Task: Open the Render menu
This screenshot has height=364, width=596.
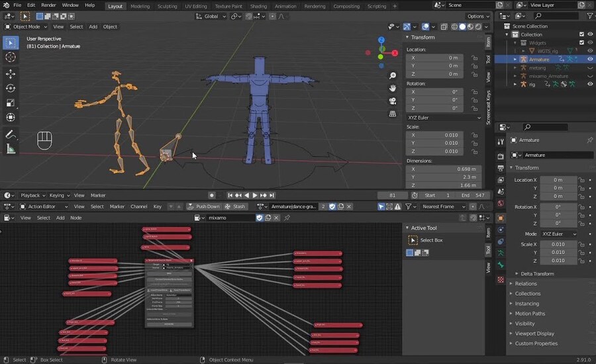Action: point(48,5)
